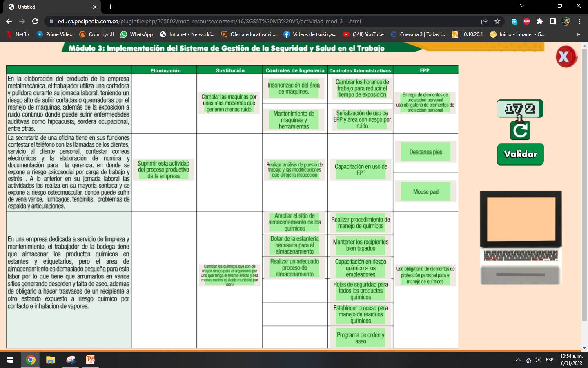Click the browser back arrow
588x368 pixels.
tap(9, 21)
